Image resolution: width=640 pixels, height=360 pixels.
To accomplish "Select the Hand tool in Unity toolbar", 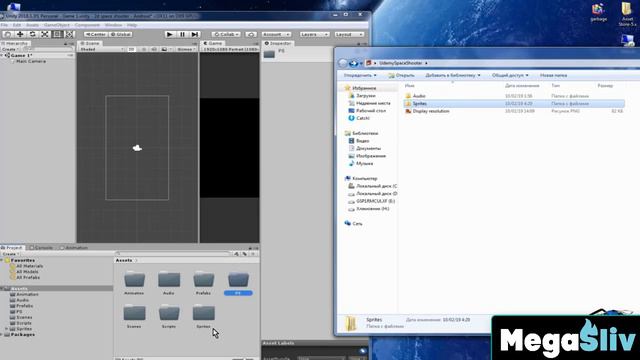I will 8,34.
